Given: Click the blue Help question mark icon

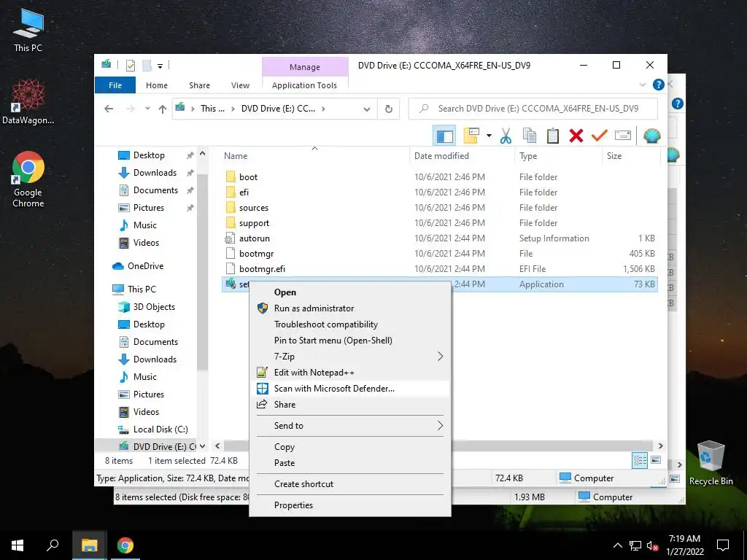Looking at the screenshot, I should (x=659, y=85).
